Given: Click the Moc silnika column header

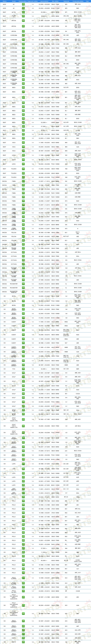Looking at the screenshot, I should point(55,1).
